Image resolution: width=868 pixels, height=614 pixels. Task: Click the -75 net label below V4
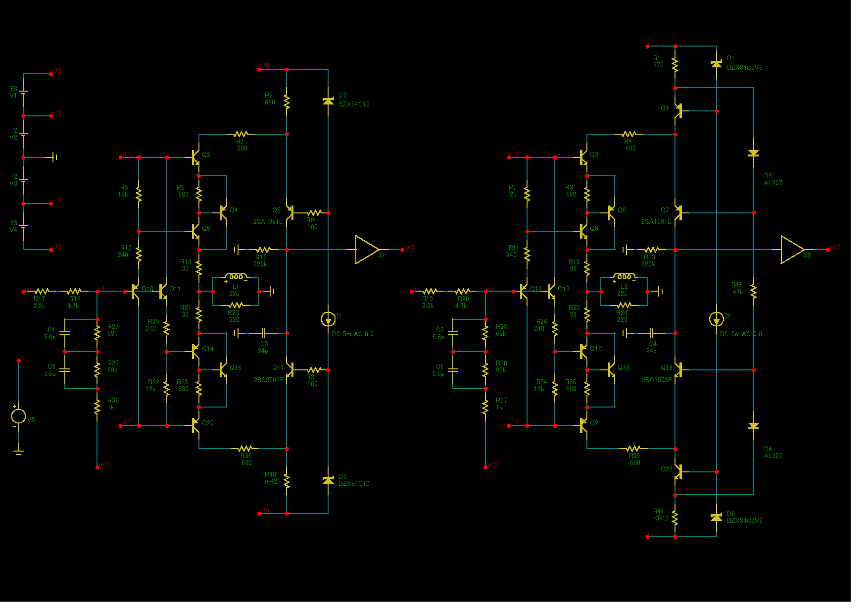click(x=56, y=247)
